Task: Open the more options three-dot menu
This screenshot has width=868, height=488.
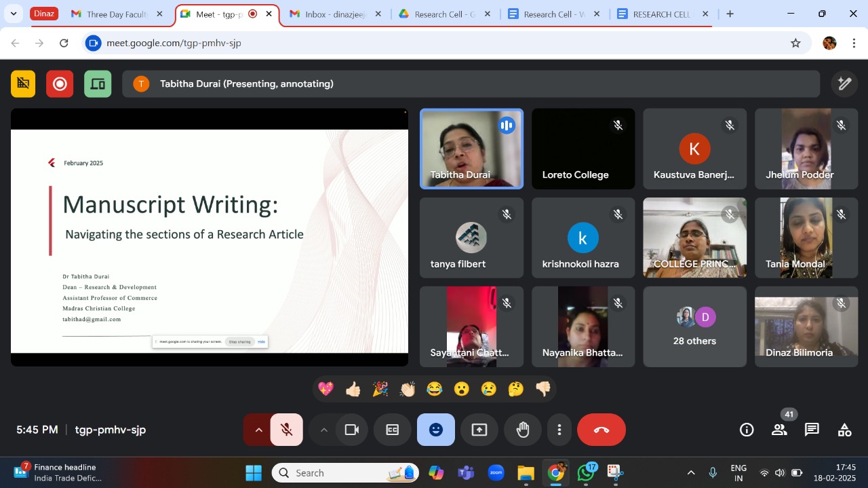Action: tap(559, 430)
